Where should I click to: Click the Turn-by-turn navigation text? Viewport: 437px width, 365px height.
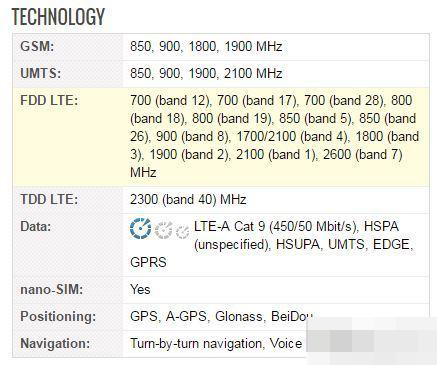(x=196, y=343)
